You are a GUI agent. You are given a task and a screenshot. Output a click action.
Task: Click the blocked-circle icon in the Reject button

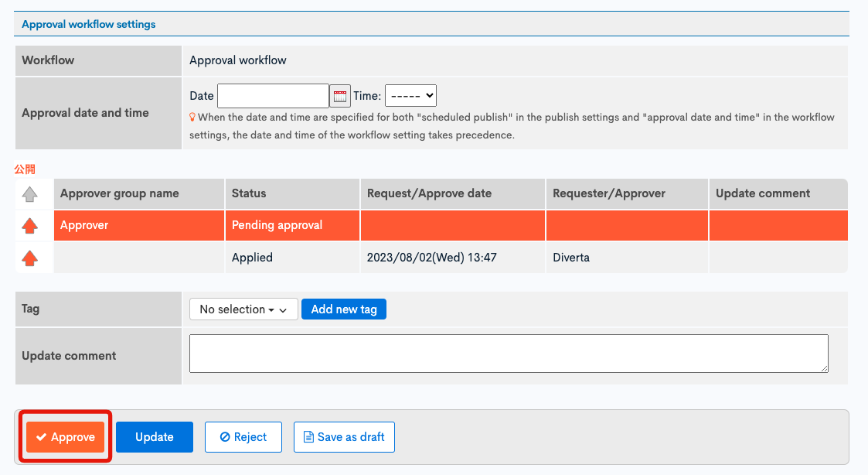point(224,436)
